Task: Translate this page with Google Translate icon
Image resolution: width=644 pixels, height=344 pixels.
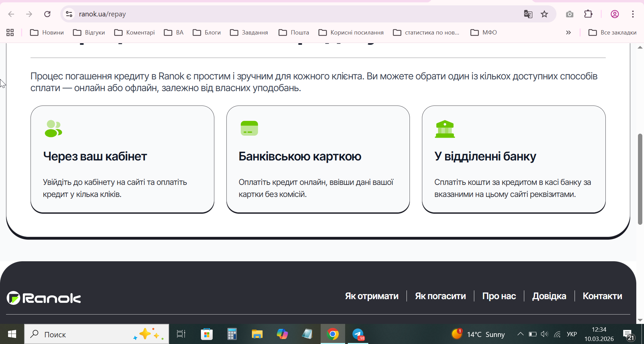Action: pyautogui.click(x=528, y=14)
